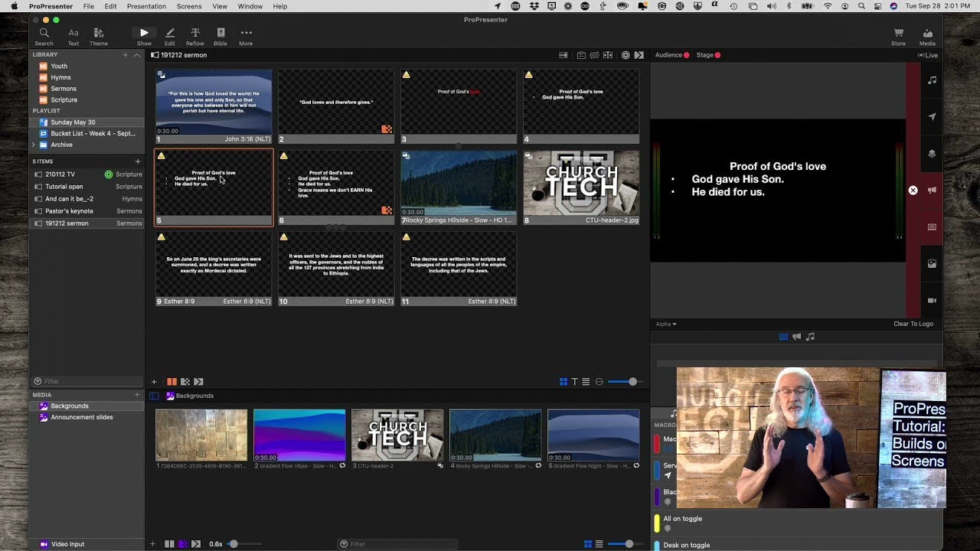
Task: Clear the slide layer icon
Action: pyautogui.click(x=932, y=227)
